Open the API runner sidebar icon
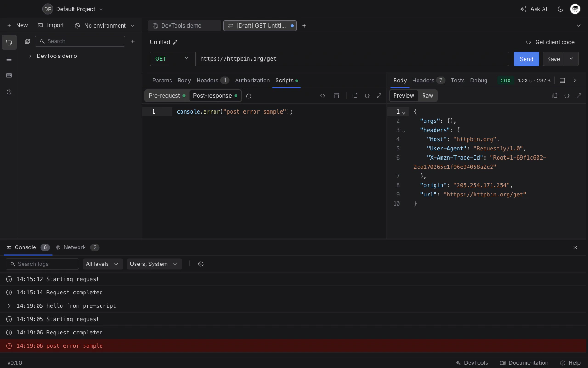Viewport: 588px width, 368px height. pos(9,75)
